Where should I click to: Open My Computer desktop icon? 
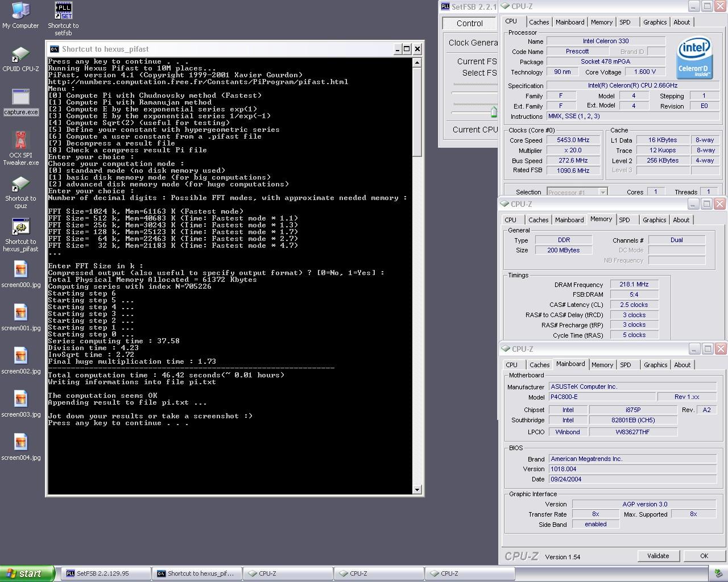pos(20,15)
